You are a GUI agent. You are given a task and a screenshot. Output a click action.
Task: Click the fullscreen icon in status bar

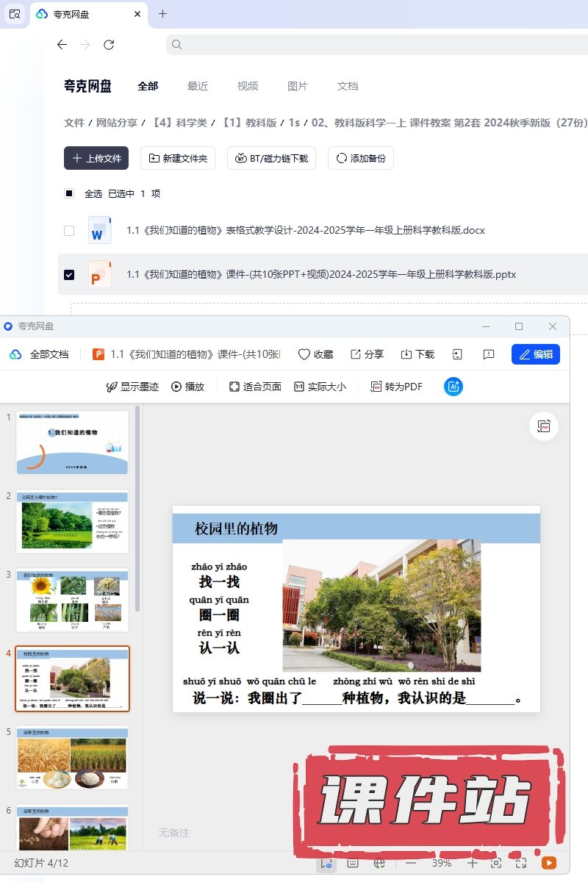click(x=521, y=863)
